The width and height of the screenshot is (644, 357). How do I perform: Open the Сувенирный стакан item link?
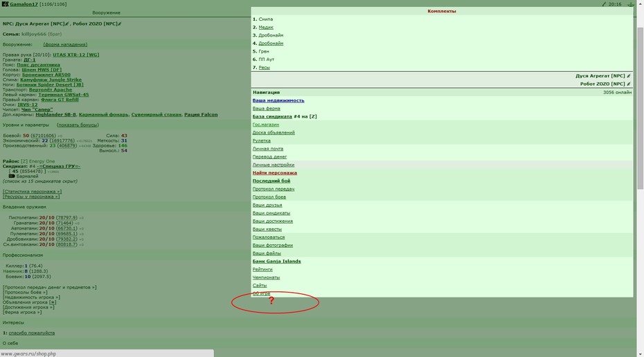click(156, 114)
